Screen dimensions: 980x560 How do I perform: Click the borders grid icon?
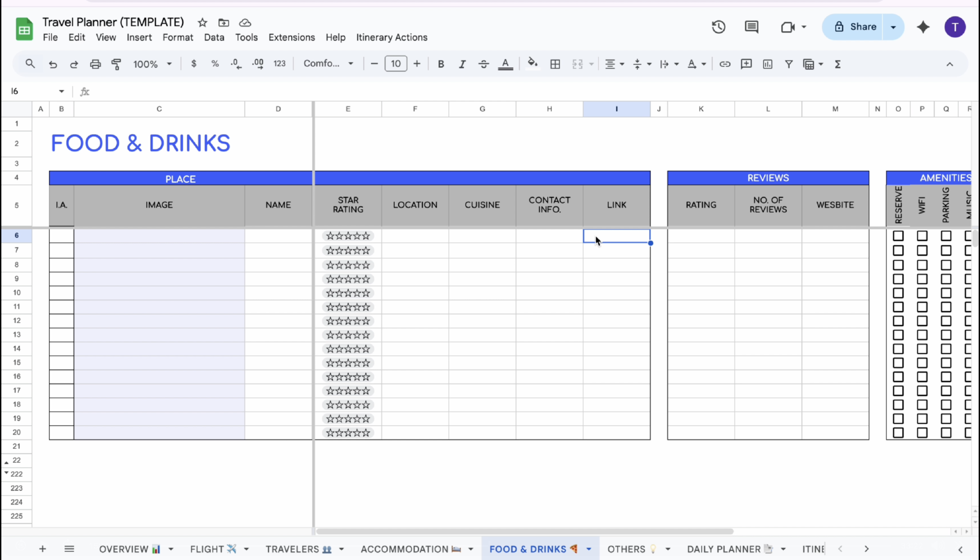coord(555,64)
